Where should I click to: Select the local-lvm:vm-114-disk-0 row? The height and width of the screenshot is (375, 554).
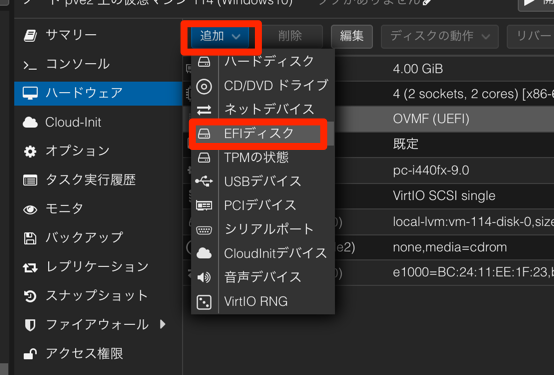369,222
